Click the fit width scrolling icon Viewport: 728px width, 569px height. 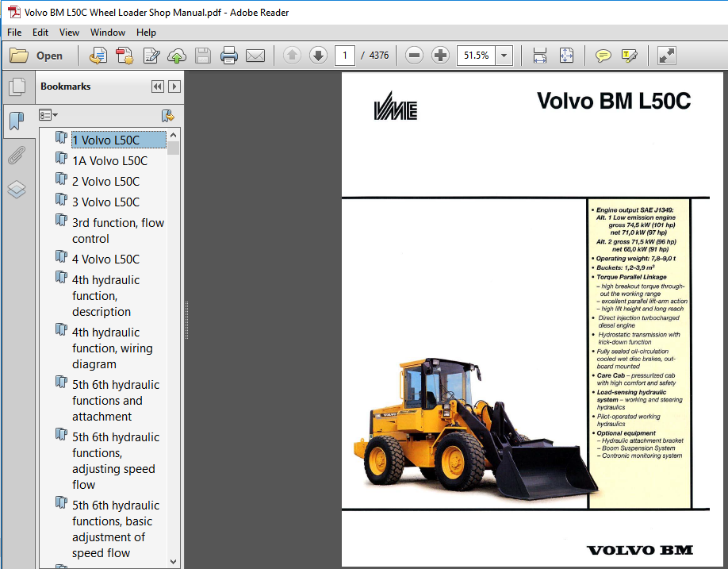tap(539, 56)
